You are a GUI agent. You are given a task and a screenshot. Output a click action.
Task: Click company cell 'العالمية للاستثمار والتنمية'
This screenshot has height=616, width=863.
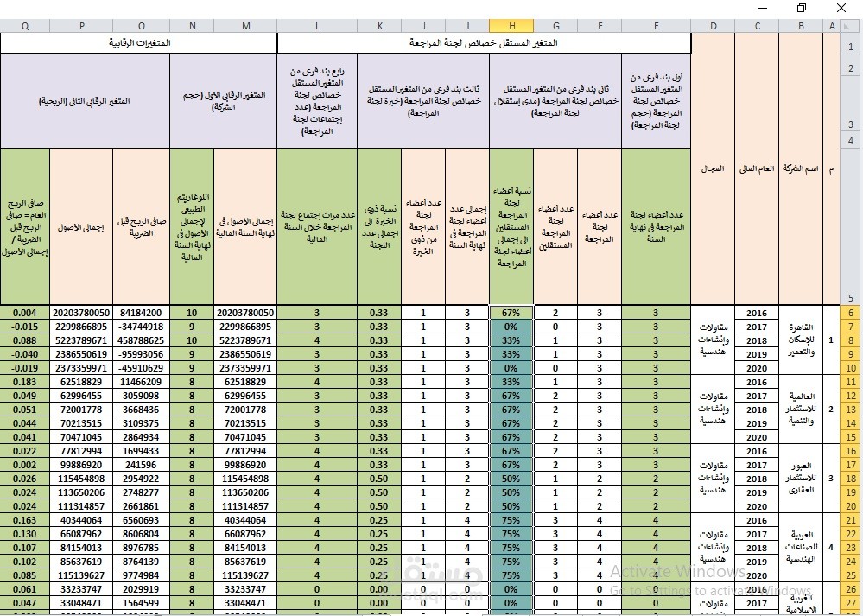[x=801, y=410]
